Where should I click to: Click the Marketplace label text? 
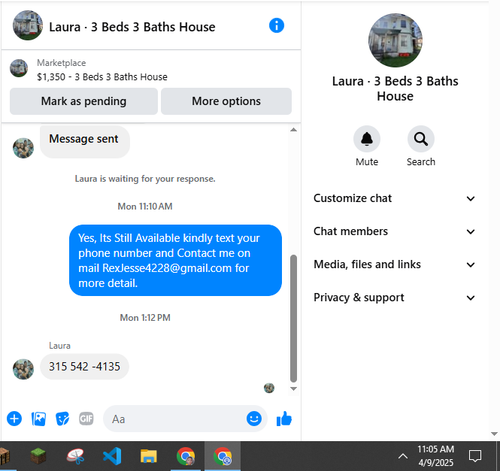(61, 63)
